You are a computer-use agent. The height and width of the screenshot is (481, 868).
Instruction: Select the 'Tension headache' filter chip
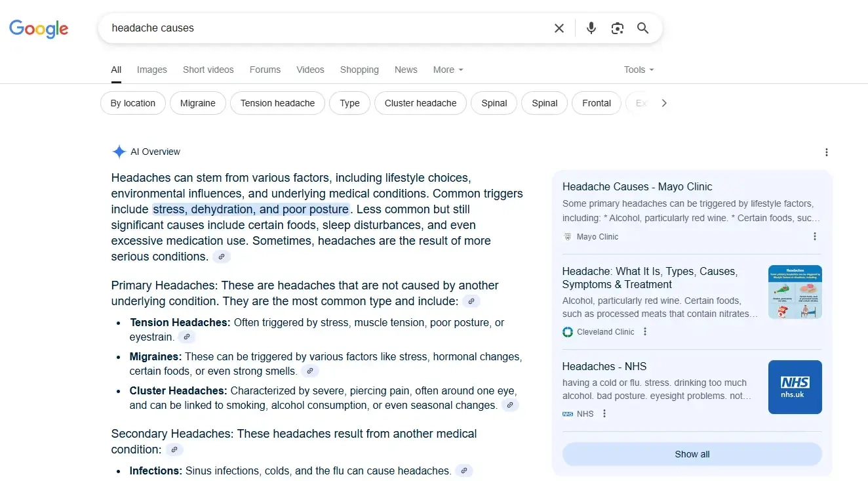pyautogui.click(x=277, y=103)
